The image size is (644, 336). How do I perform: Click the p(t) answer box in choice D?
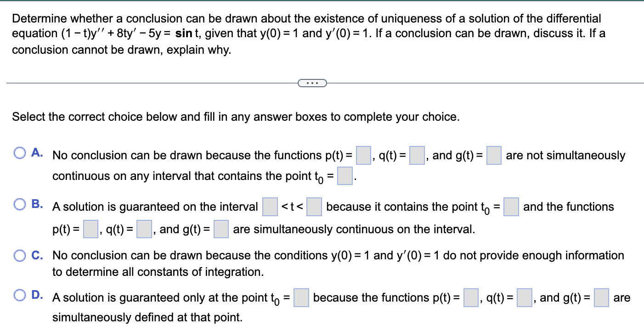coord(471,297)
